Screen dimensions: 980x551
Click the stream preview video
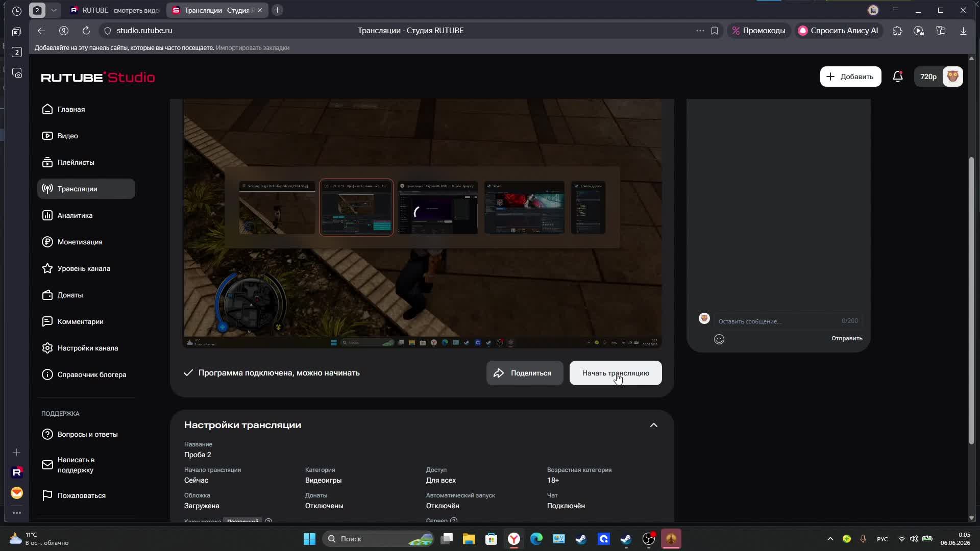click(x=423, y=223)
